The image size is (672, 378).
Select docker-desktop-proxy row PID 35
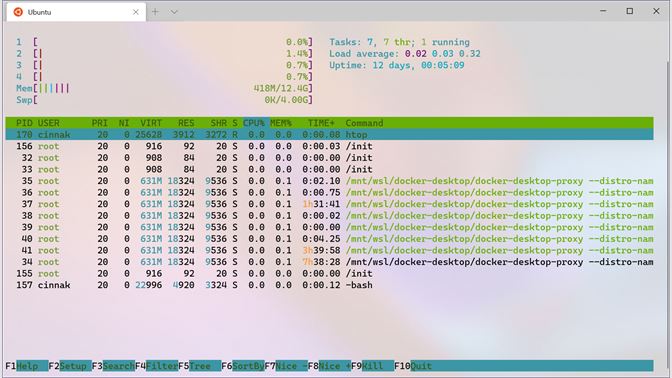[330, 181]
